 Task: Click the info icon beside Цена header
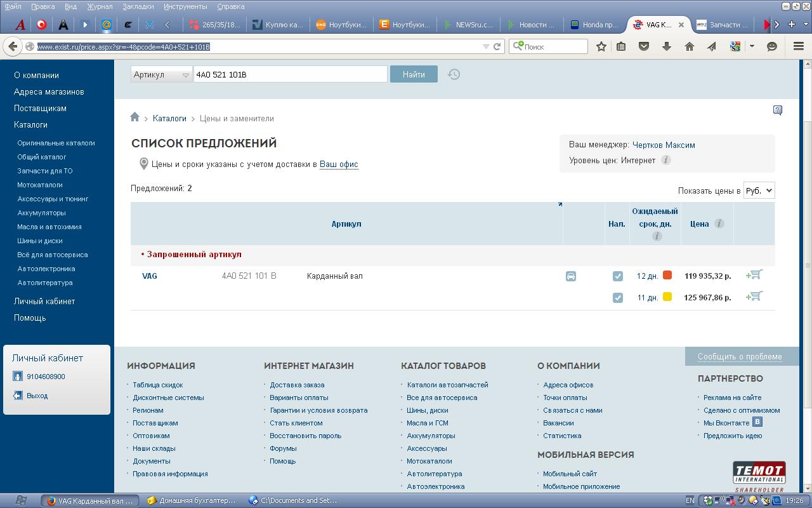[x=719, y=224]
